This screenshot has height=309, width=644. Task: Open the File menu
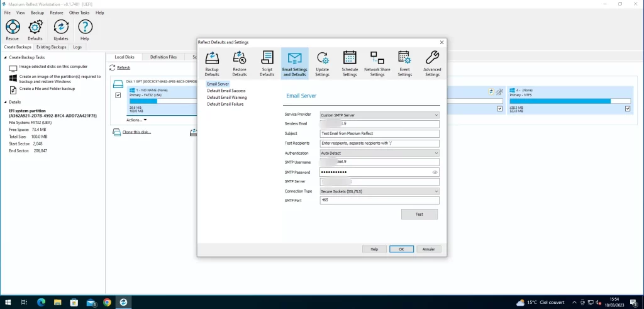[8, 13]
